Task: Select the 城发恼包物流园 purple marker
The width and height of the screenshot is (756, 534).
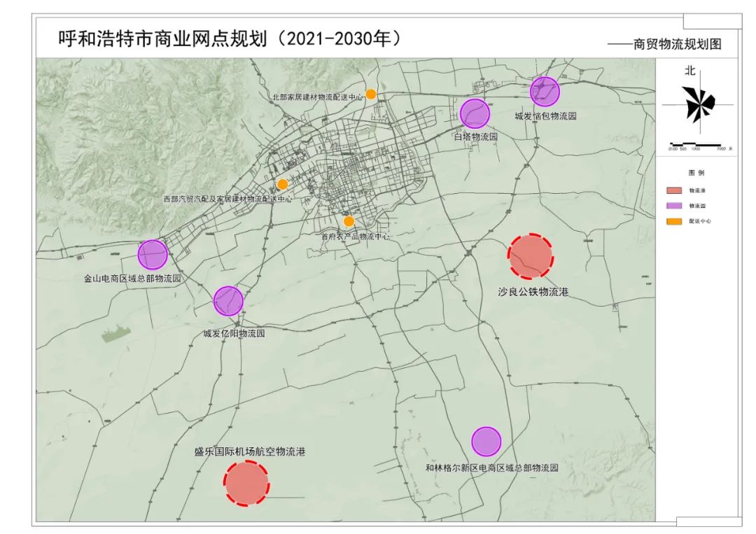Action: 545,91
